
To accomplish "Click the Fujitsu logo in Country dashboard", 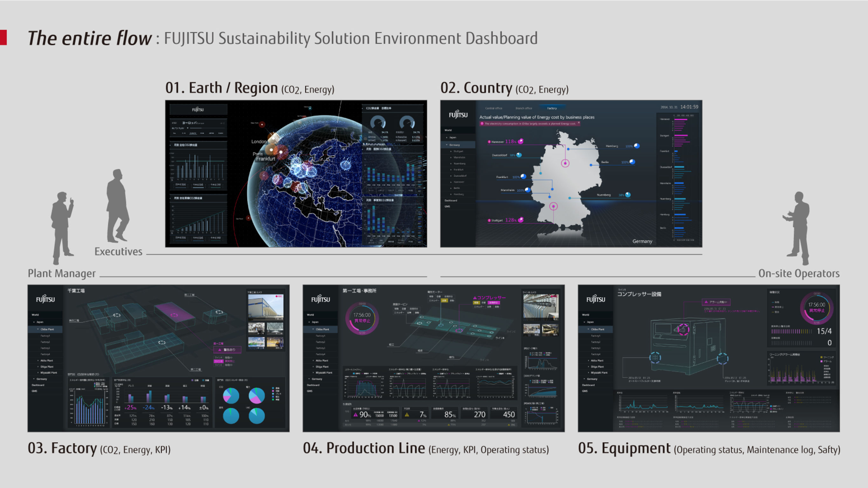I will [x=458, y=114].
